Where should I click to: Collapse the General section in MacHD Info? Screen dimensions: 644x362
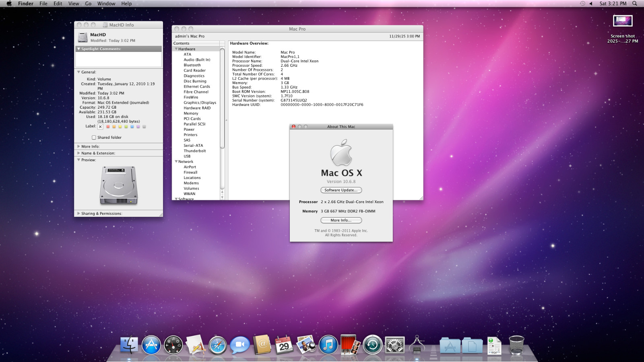point(79,72)
